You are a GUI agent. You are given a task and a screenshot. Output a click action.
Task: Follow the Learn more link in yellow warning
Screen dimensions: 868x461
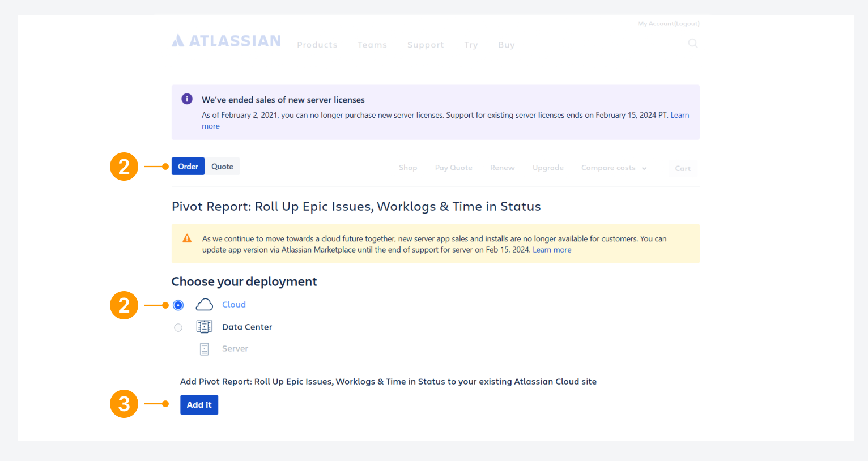click(x=552, y=250)
